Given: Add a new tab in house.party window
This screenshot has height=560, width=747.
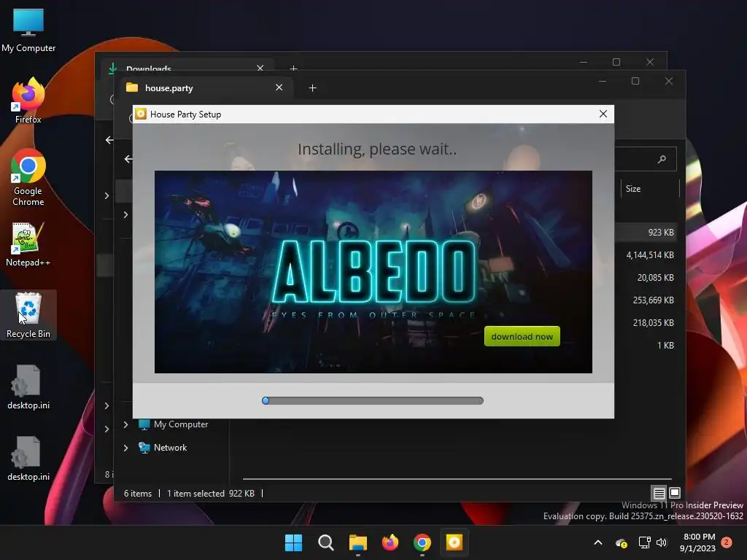Looking at the screenshot, I should point(312,88).
